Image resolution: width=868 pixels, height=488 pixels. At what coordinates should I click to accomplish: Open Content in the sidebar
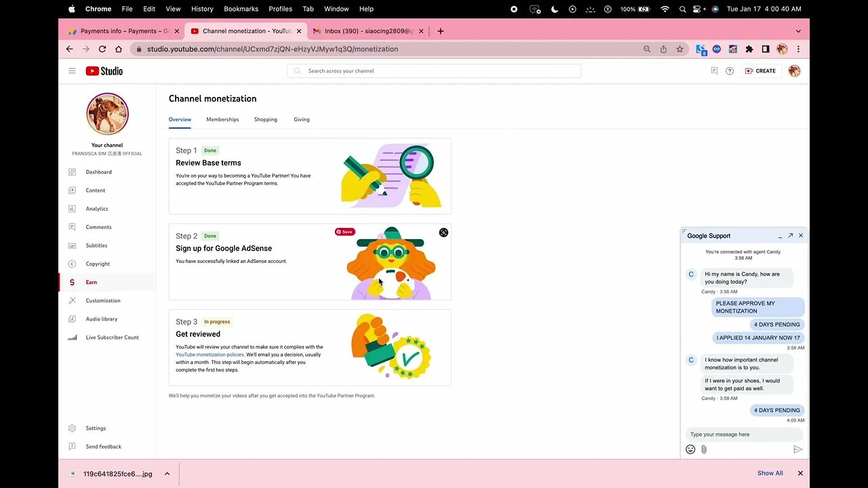[x=95, y=190]
